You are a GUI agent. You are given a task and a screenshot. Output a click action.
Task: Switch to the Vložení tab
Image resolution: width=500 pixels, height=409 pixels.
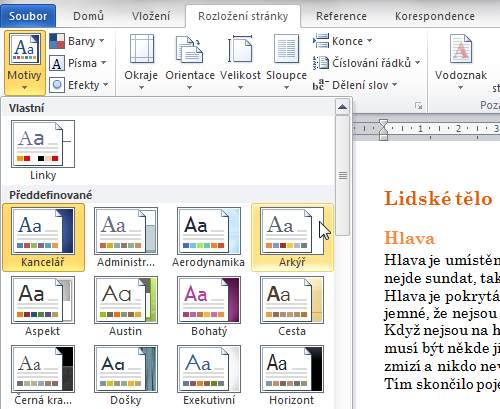tap(151, 16)
